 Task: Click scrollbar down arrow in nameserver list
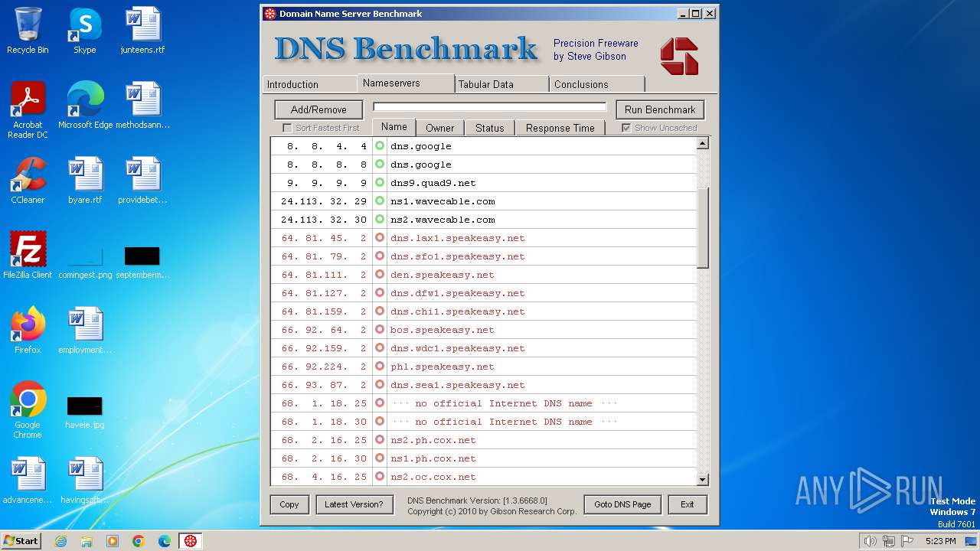click(x=703, y=480)
